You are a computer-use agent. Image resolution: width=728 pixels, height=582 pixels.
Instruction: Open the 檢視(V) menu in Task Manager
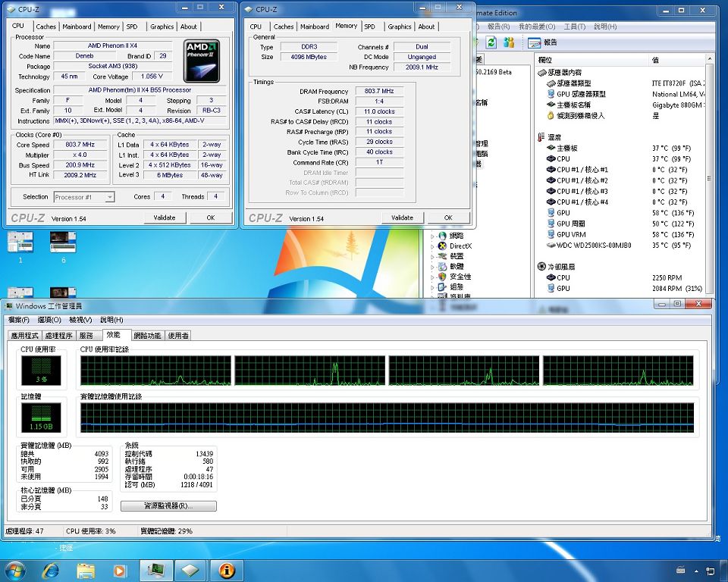[x=80, y=320]
